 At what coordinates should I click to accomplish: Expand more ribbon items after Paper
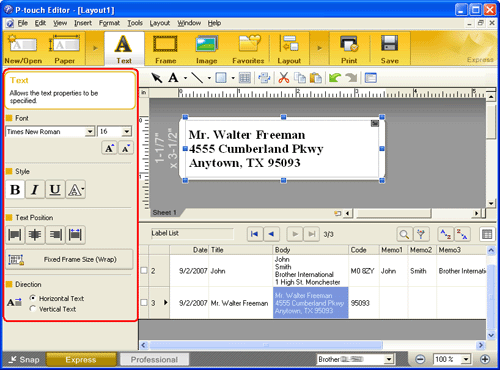tap(95, 48)
